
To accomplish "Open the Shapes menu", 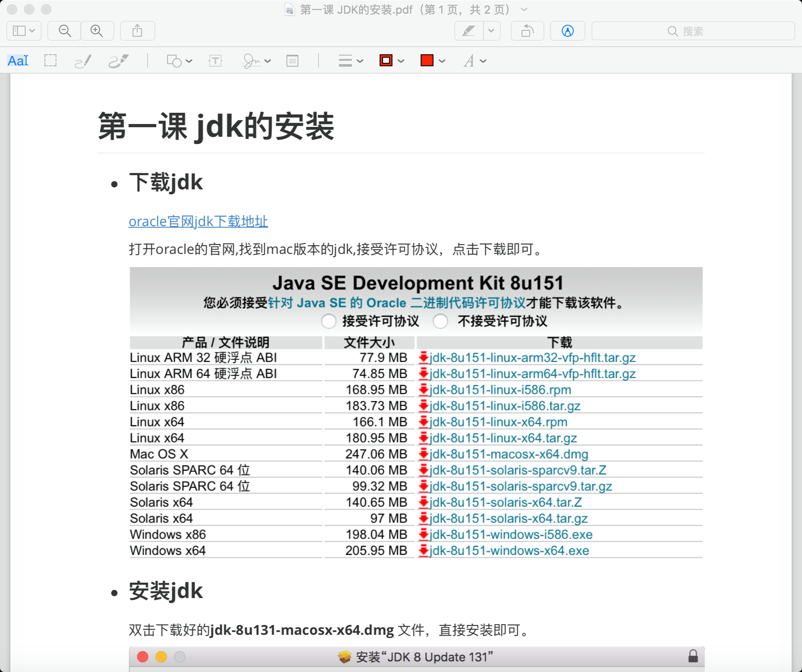I will point(179,61).
